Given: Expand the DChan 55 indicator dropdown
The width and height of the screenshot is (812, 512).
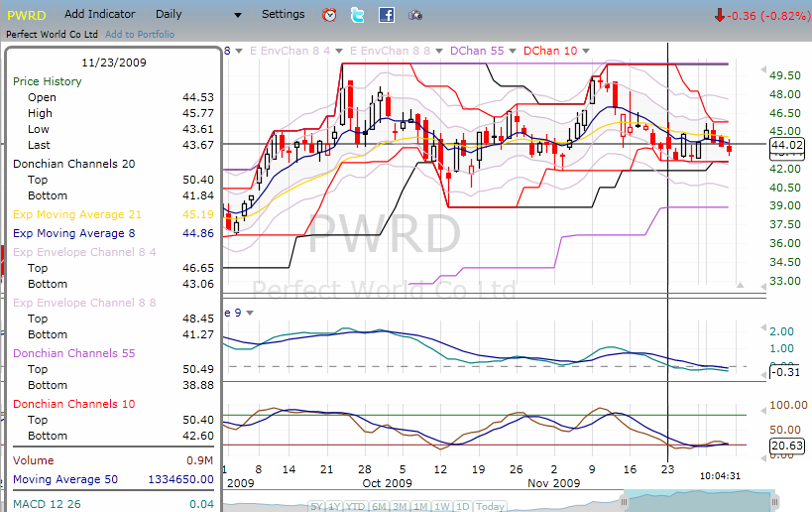Looking at the screenshot, I should [513, 51].
